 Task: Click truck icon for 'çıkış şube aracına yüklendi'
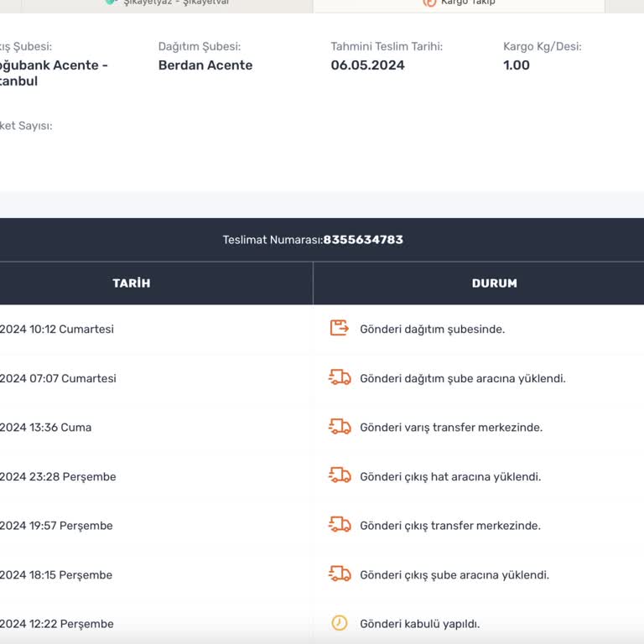[339, 574]
